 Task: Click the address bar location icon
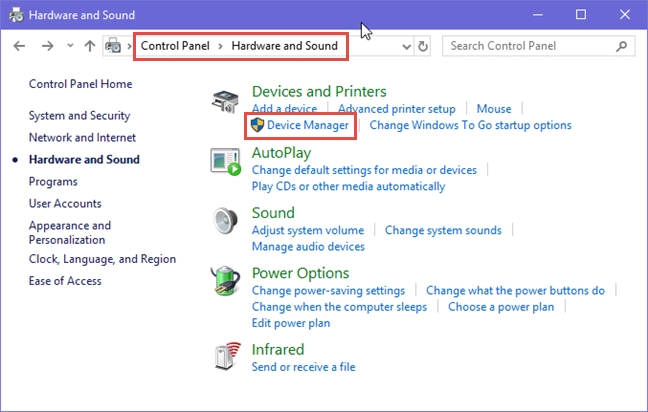point(113,46)
